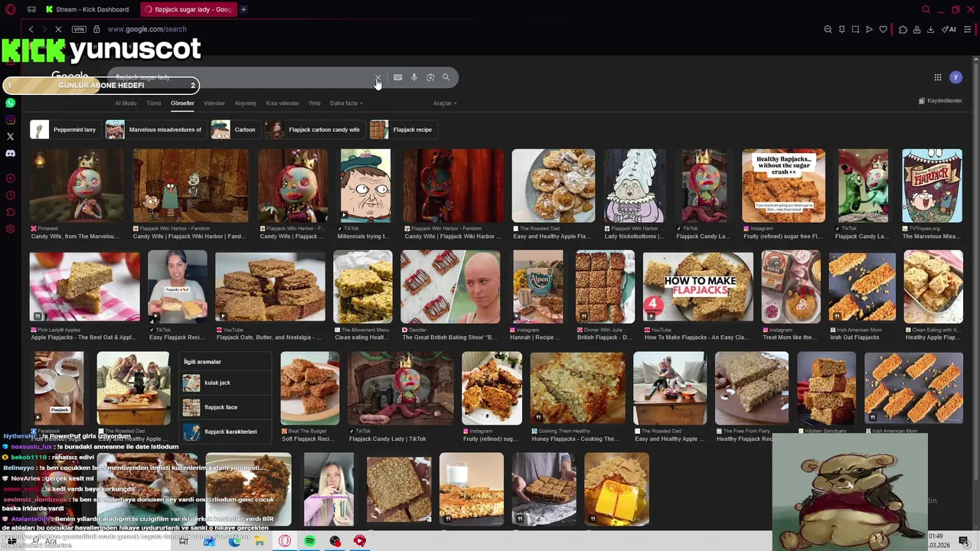Click the Marvelous misadventures of chip
Screen dimensions: 980x551
pos(155,129)
